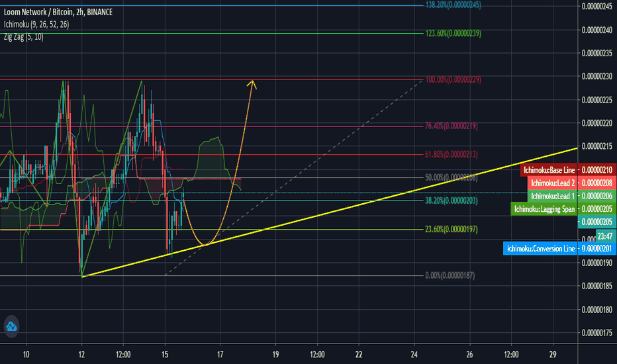Click the 24 date label on time axis

414,355
